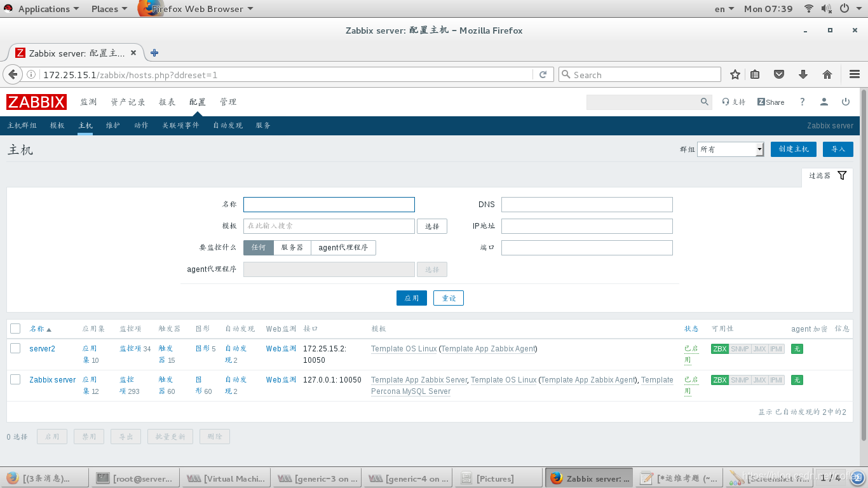Open the network status icon
The width and height of the screenshot is (868, 488).
(x=808, y=9)
